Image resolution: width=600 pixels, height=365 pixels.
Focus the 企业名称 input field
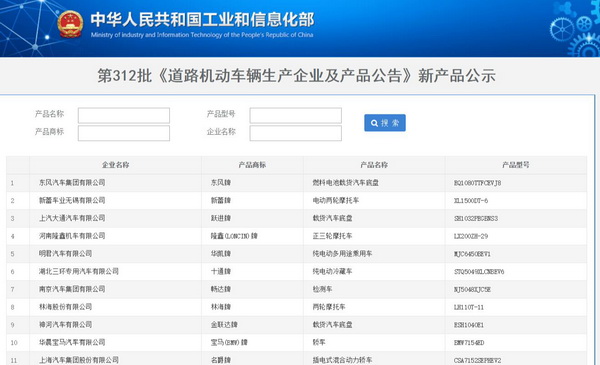(x=296, y=133)
